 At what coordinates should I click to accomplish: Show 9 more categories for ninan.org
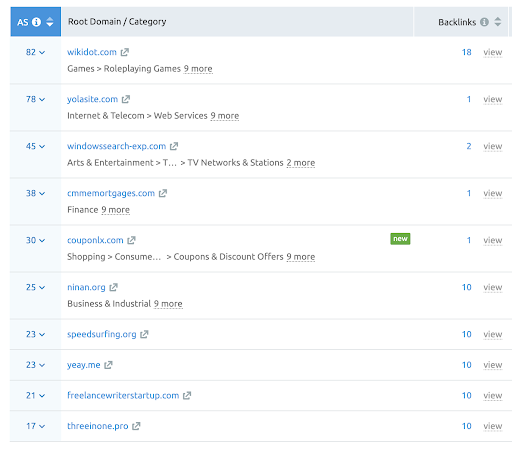pos(168,304)
